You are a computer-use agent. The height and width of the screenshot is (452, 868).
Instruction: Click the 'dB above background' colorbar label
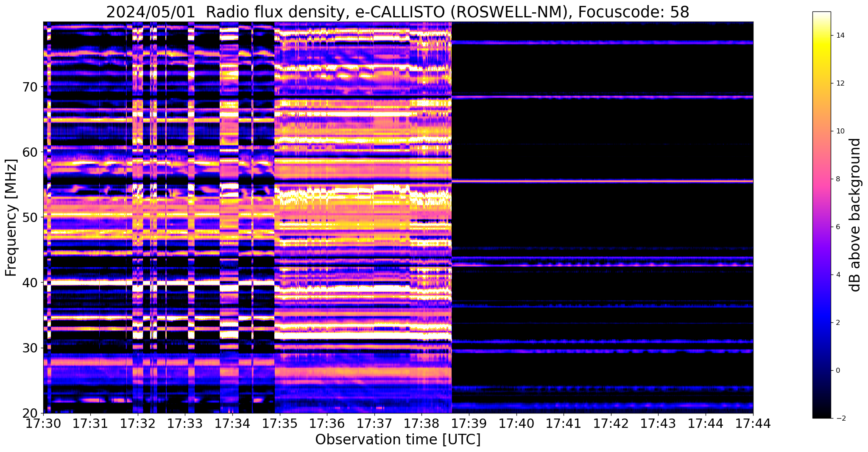click(855, 215)
